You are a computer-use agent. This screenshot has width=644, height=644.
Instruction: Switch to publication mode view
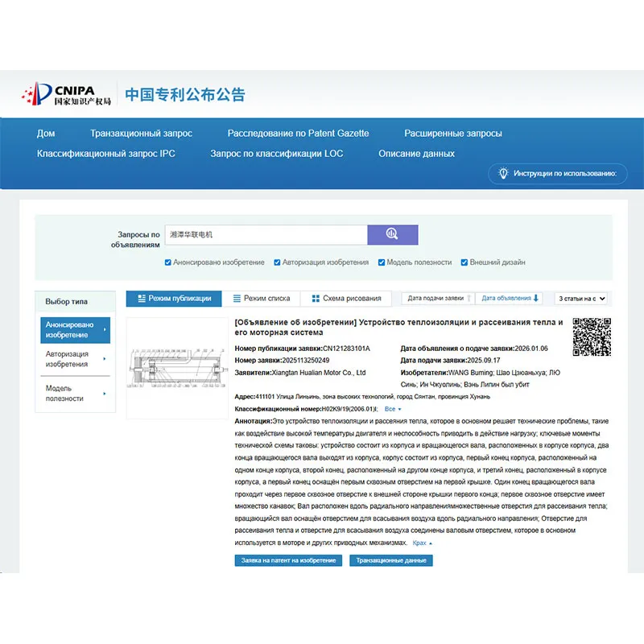tap(174, 298)
